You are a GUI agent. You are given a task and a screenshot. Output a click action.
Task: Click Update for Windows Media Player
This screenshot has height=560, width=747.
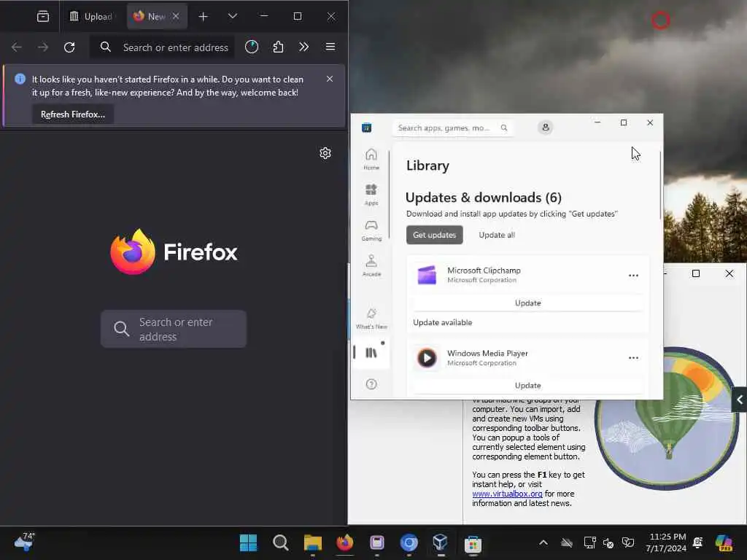click(x=528, y=385)
